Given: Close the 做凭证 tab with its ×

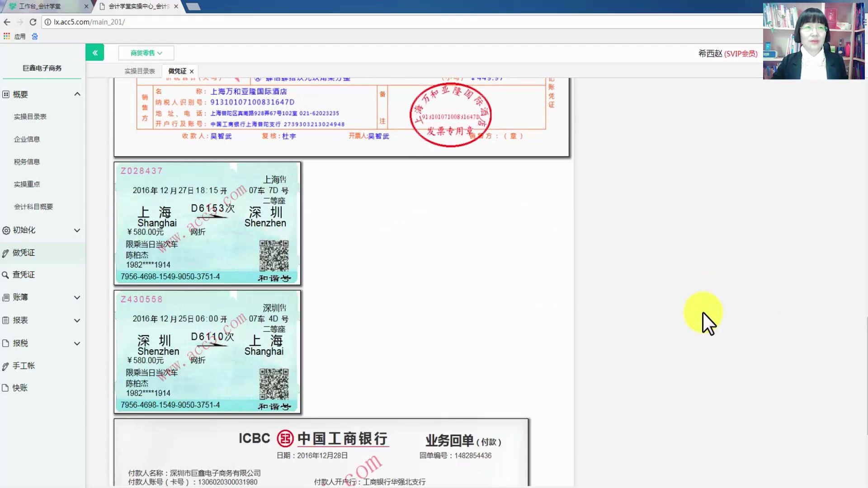Looking at the screenshot, I should (191, 71).
